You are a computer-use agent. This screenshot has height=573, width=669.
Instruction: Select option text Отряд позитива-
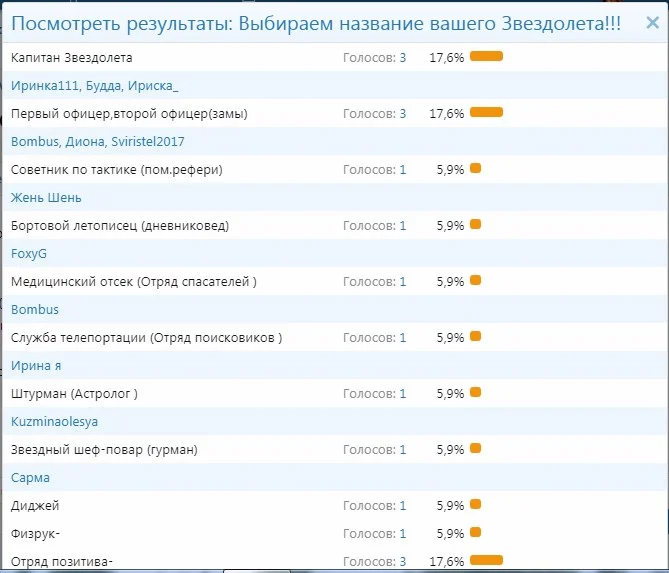pyautogui.click(x=61, y=561)
